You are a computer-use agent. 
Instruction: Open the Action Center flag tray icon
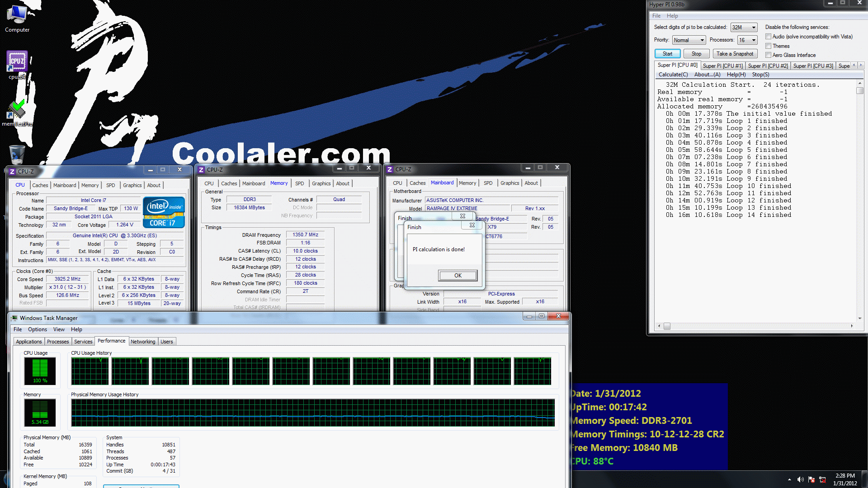(811, 479)
